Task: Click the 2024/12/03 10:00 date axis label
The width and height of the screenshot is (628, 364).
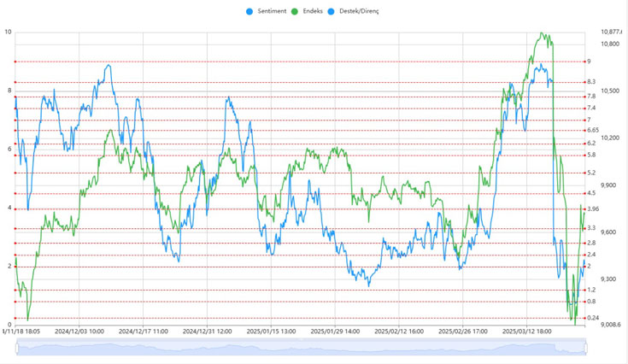Action: (79, 331)
